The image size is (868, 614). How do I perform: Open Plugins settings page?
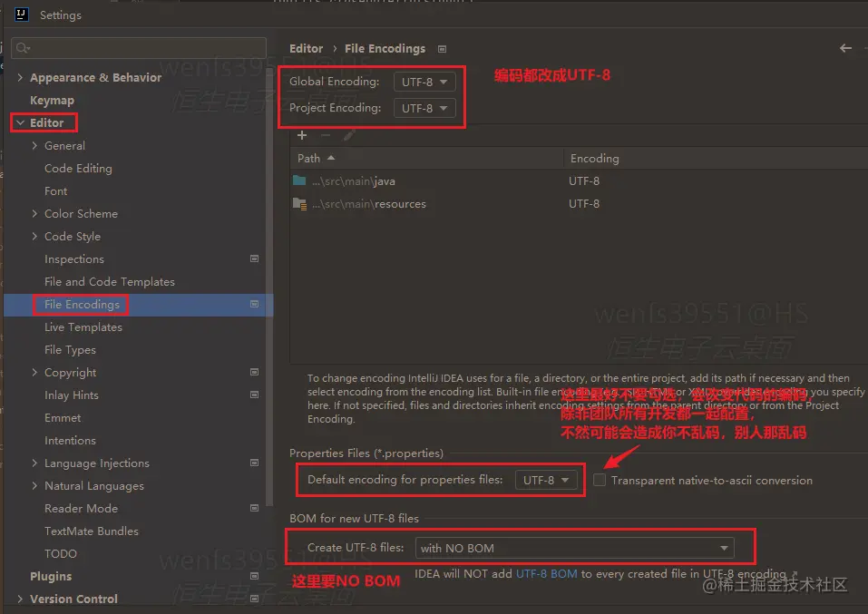[51, 576]
